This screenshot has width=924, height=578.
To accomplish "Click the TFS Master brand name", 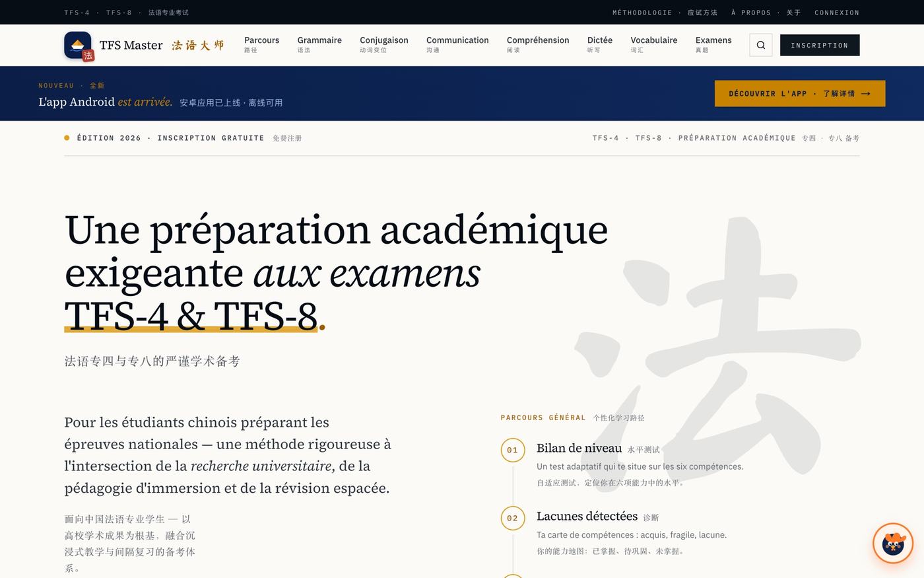I will click(x=131, y=45).
